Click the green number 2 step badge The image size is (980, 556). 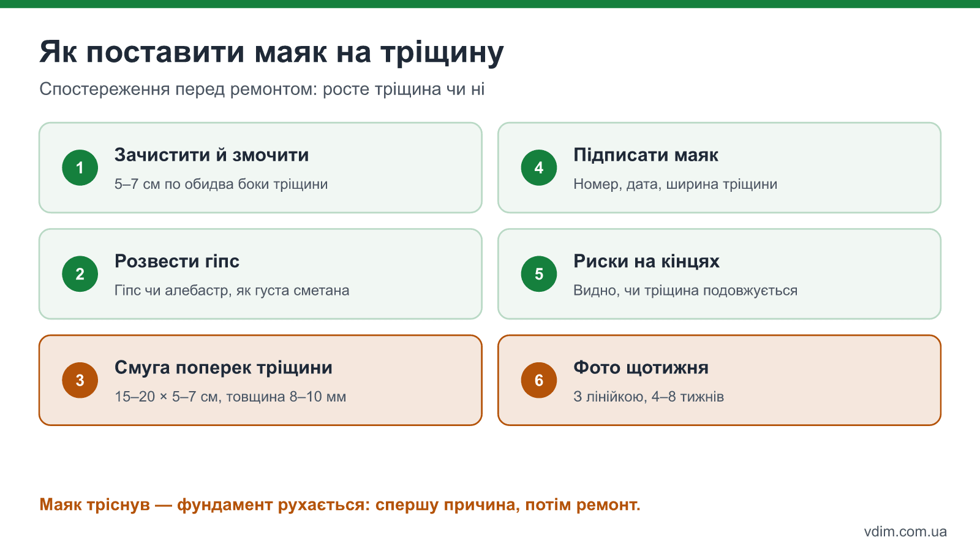coord(80,274)
